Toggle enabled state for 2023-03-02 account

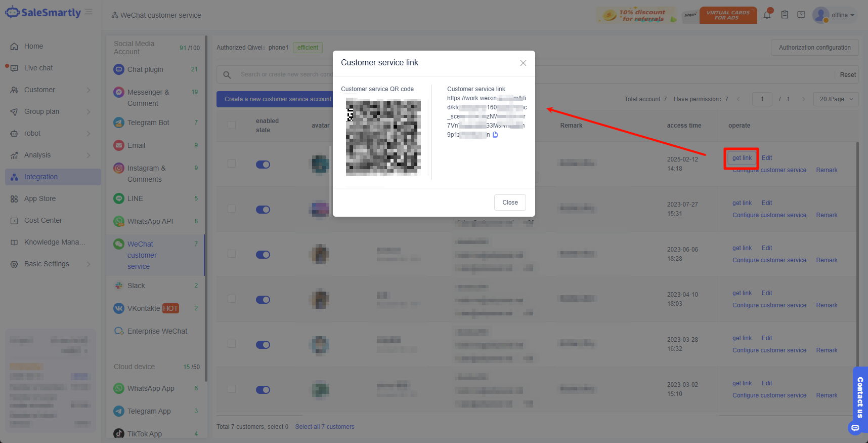click(263, 390)
